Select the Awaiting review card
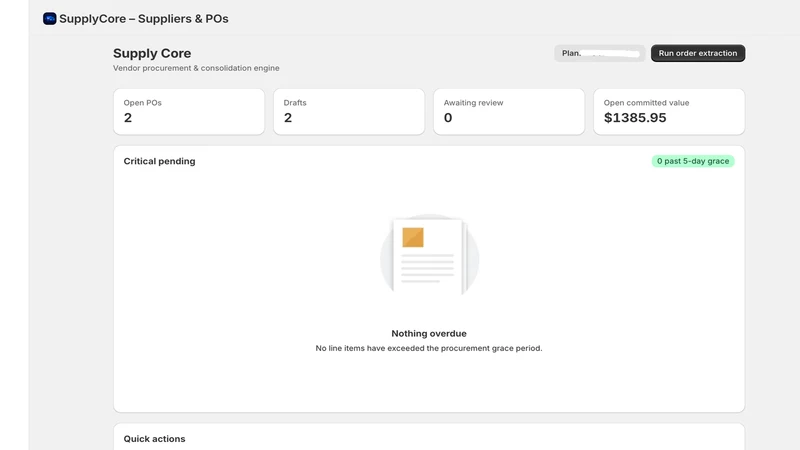 point(509,112)
